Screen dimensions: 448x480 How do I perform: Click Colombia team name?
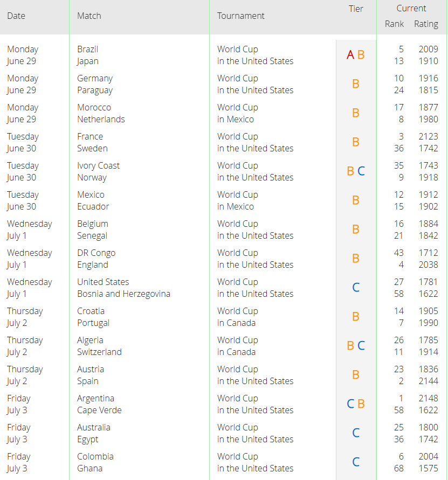tap(95, 456)
